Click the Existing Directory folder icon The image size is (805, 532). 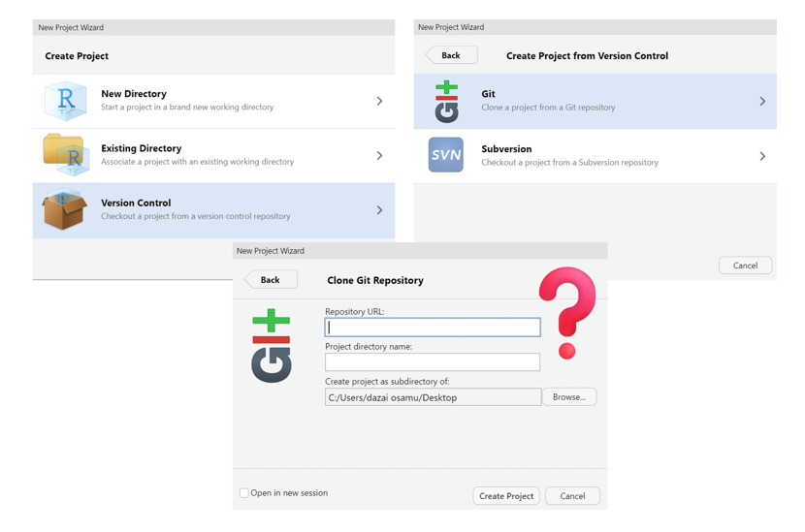65,155
